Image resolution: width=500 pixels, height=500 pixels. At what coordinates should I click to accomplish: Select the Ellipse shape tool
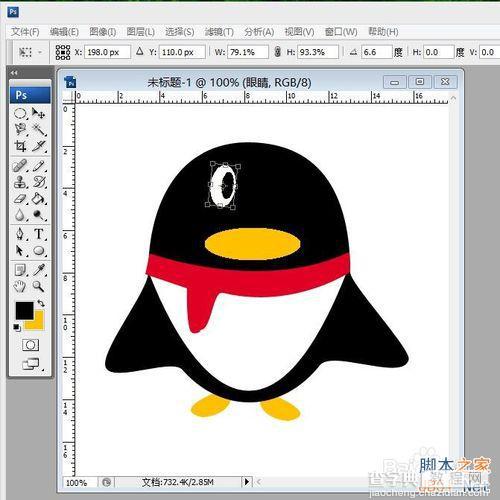[x=39, y=250]
